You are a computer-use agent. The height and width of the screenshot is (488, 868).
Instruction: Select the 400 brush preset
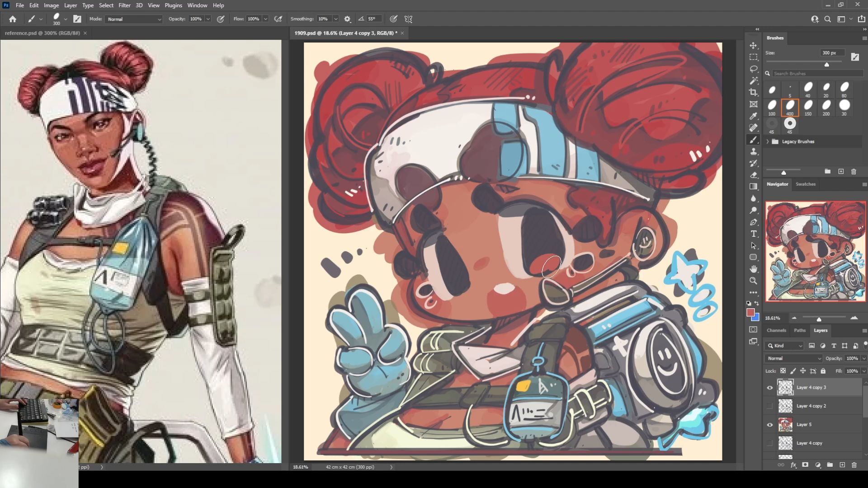pyautogui.click(x=790, y=108)
